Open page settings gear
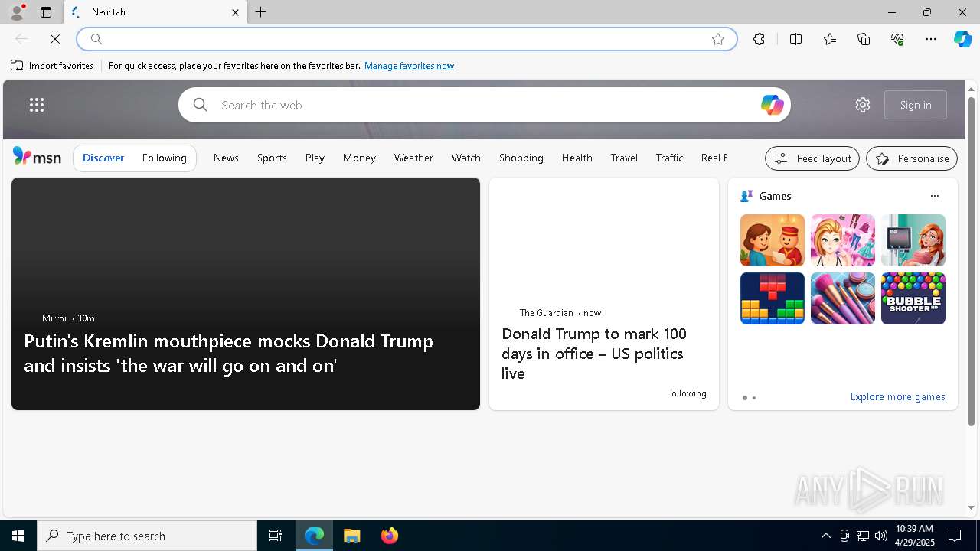The width and height of the screenshot is (980, 551). [x=863, y=105]
